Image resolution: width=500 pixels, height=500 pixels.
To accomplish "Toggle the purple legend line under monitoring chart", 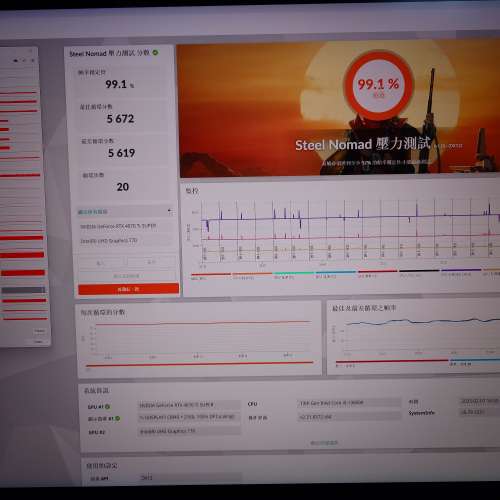I will click(x=461, y=271).
